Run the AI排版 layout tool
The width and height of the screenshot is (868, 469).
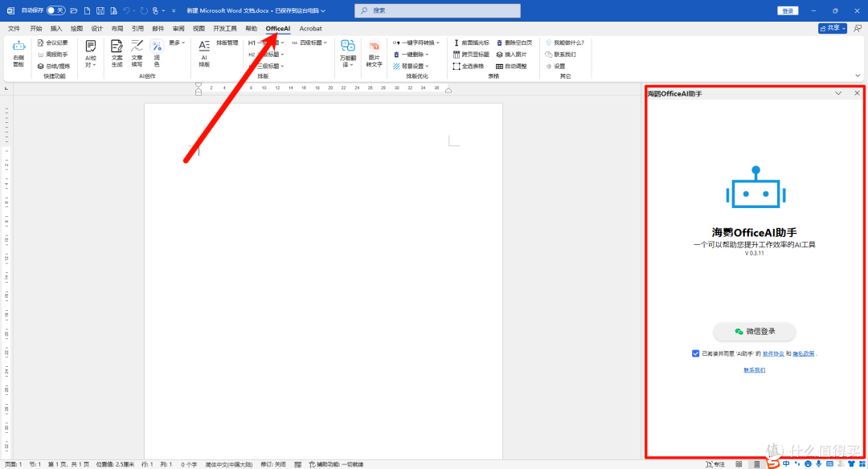coord(204,53)
